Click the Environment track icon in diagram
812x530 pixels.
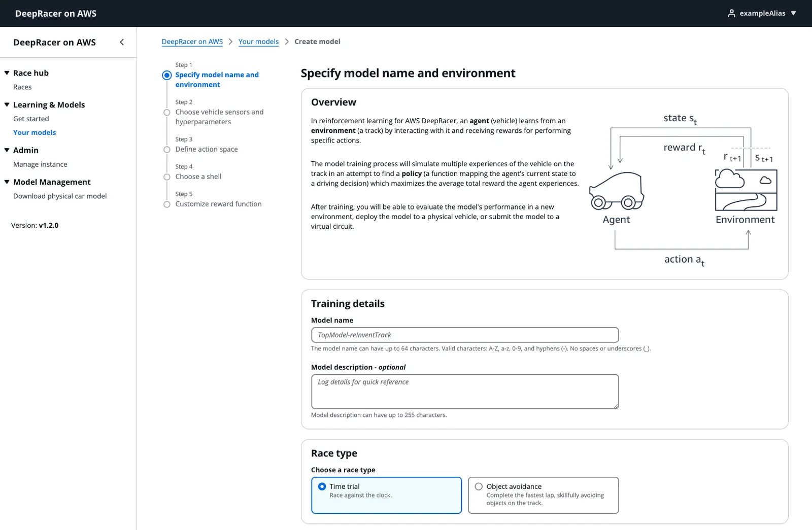pos(746,190)
